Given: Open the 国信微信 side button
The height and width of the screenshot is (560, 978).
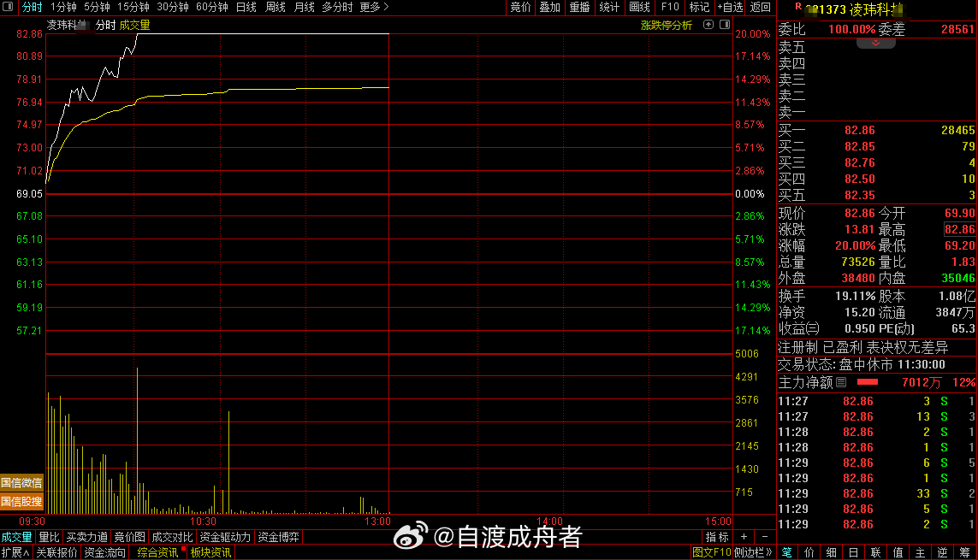Looking at the screenshot, I should (22, 483).
